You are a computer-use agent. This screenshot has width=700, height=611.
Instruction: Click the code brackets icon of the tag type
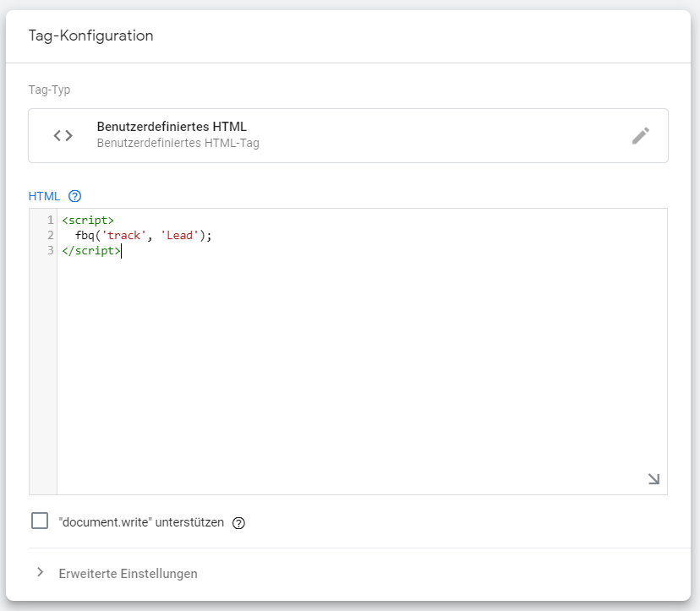click(63, 135)
